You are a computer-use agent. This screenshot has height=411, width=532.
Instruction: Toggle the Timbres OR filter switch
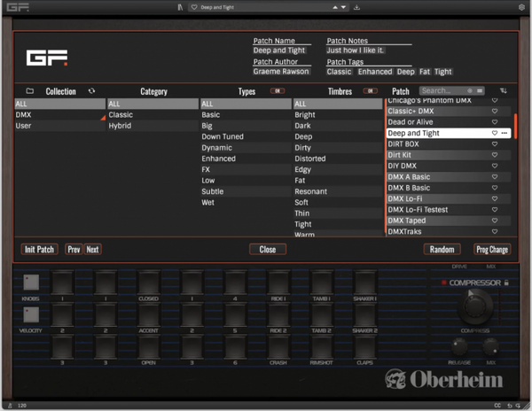point(370,91)
